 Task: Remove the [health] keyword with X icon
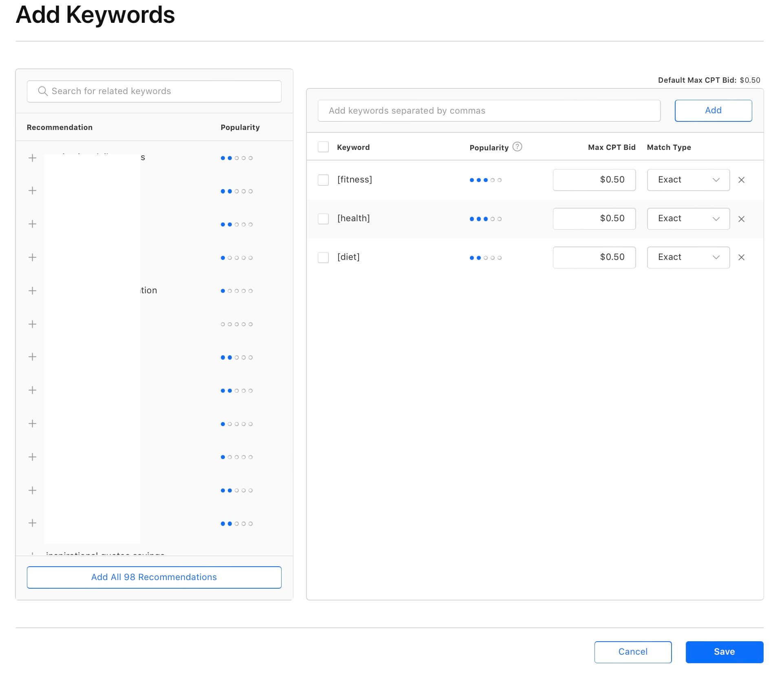point(741,219)
